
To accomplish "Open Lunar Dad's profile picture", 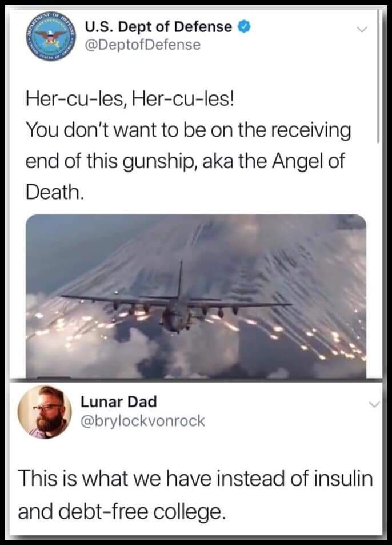I will click(x=45, y=412).
